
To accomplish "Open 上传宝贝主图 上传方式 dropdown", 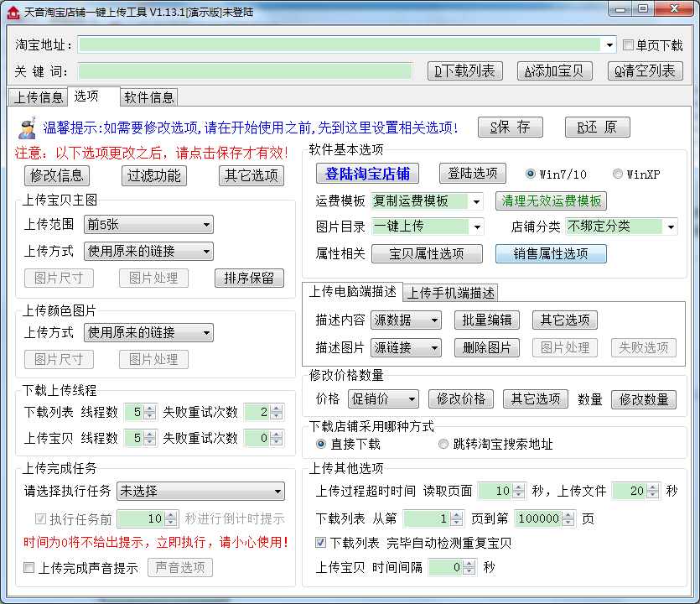I will (x=148, y=251).
